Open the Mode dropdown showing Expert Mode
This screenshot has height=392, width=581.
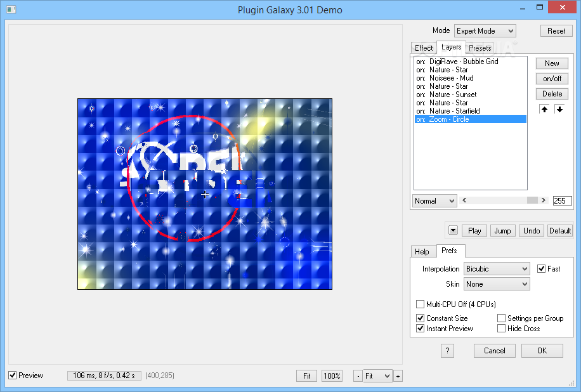click(485, 30)
